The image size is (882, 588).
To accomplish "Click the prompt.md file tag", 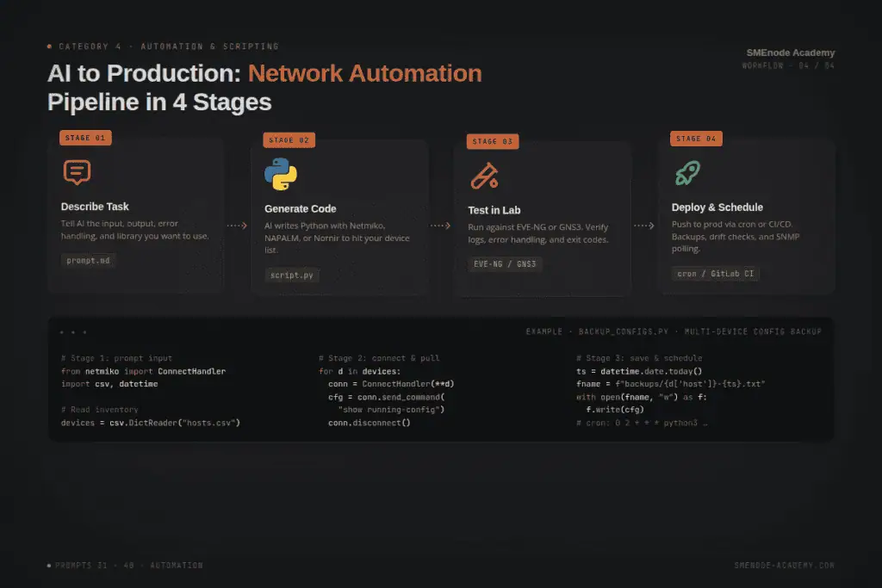I will coord(89,260).
